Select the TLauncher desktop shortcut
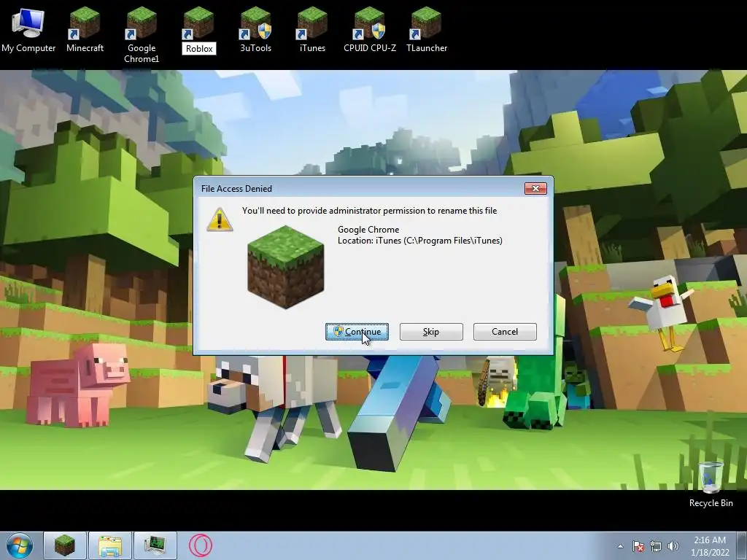The height and width of the screenshot is (560, 747). 426,29
